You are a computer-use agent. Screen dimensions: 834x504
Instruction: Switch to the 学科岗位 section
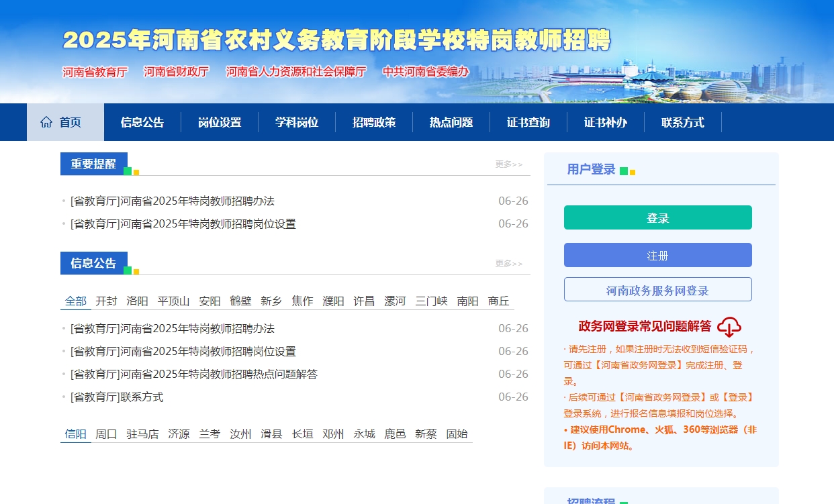(x=296, y=121)
